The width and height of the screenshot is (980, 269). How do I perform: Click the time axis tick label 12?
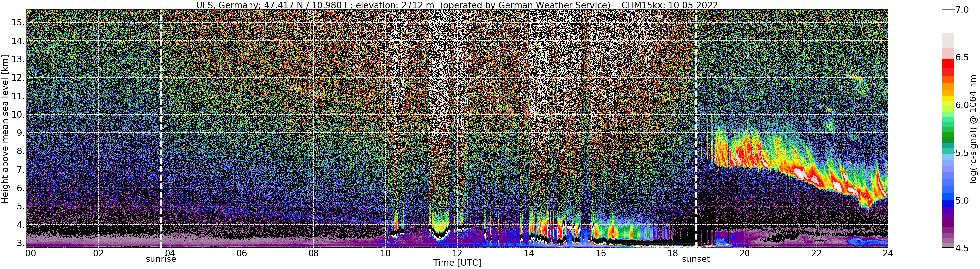(x=457, y=253)
